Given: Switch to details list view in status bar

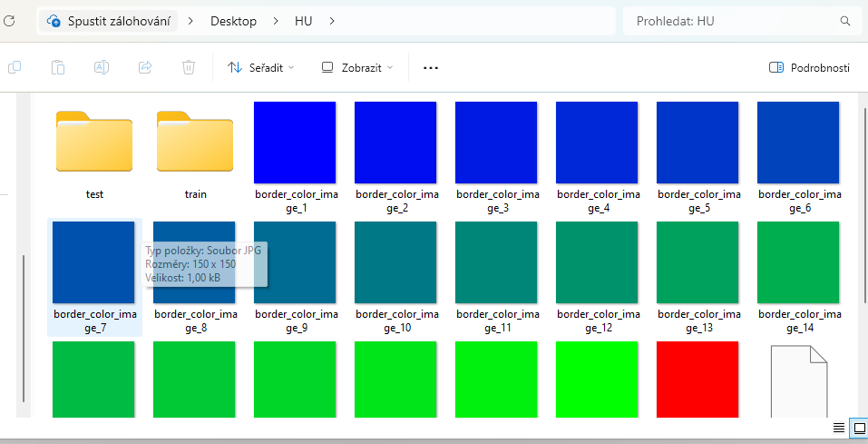Looking at the screenshot, I should 839,428.
